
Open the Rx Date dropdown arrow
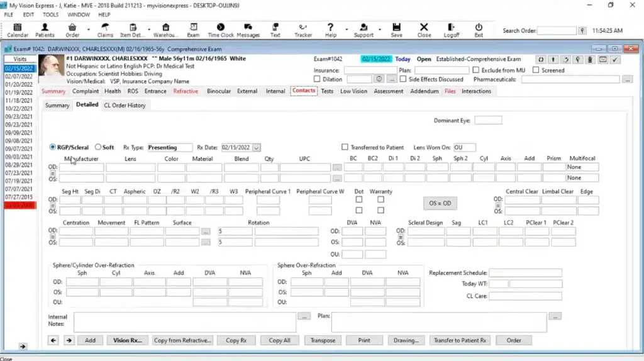(x=257, y=147)
